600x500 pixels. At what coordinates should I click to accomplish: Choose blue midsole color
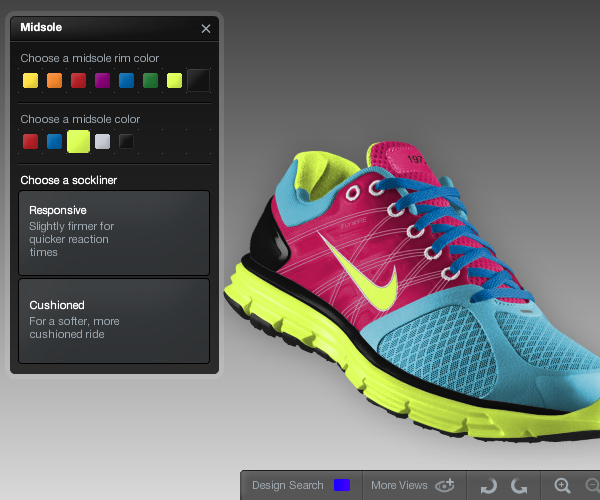(x=54, y=142)
